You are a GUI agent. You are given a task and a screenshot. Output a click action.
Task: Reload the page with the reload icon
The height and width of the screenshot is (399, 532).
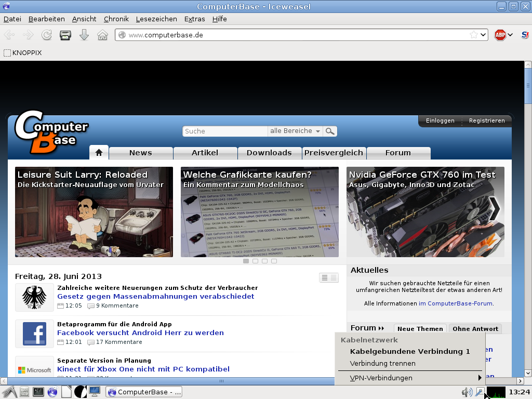[46, 35]
